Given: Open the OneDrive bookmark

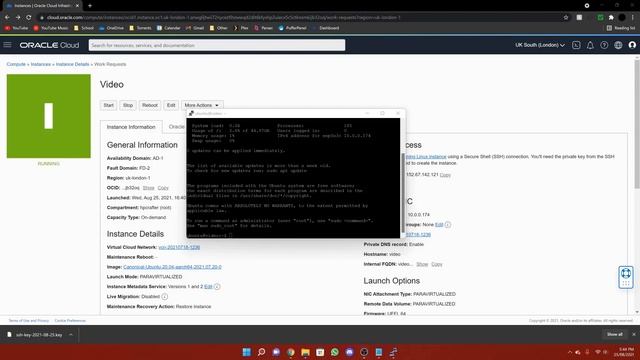Looking at the screenshot, I should click(111, 28).
